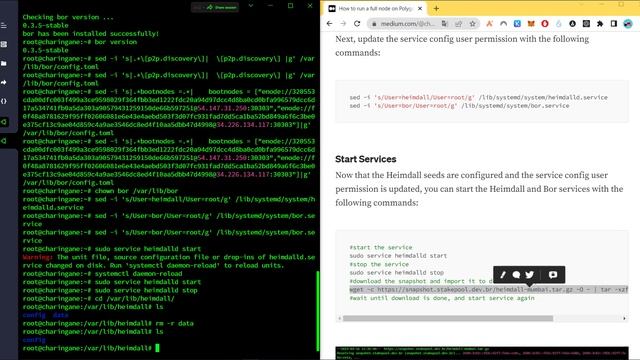640x360 pixels.
Task: Open the red Opera-style O extension
Action: click(x=545, y=24)
